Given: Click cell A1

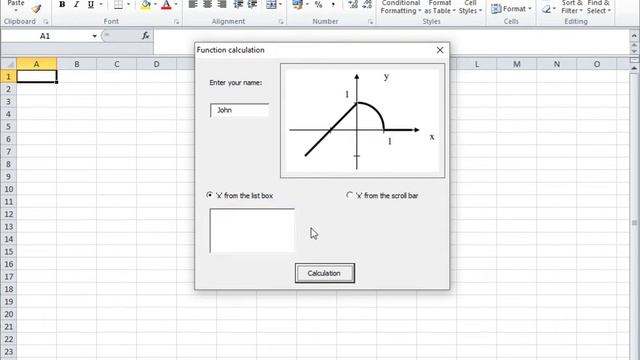Looking at the screenshot, I should coord(37,76).
